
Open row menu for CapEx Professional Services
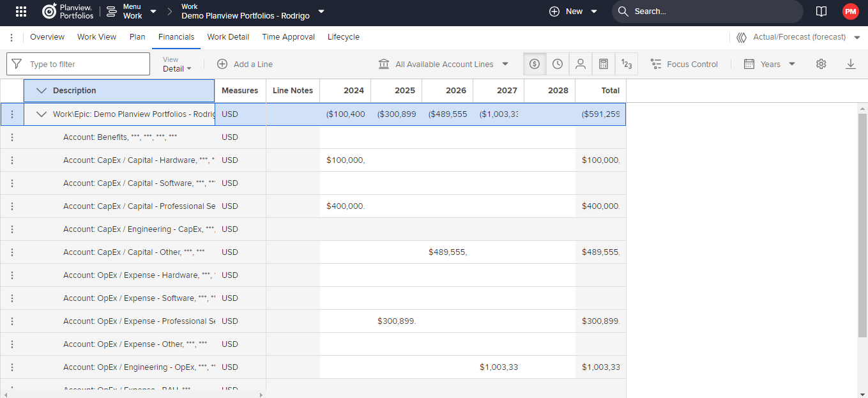pos(12,206)
